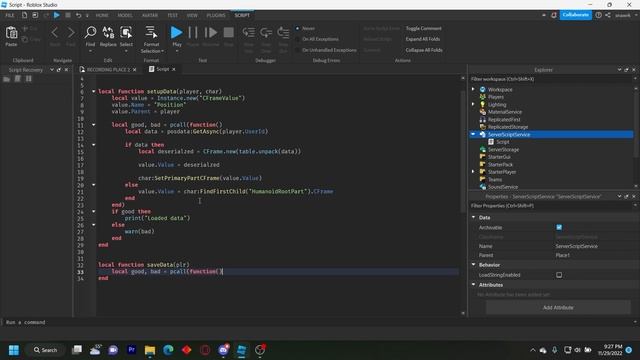Click the notifications bell icon
The width and height of the screenshot is (640, 360).
click(x=554, y=15)
